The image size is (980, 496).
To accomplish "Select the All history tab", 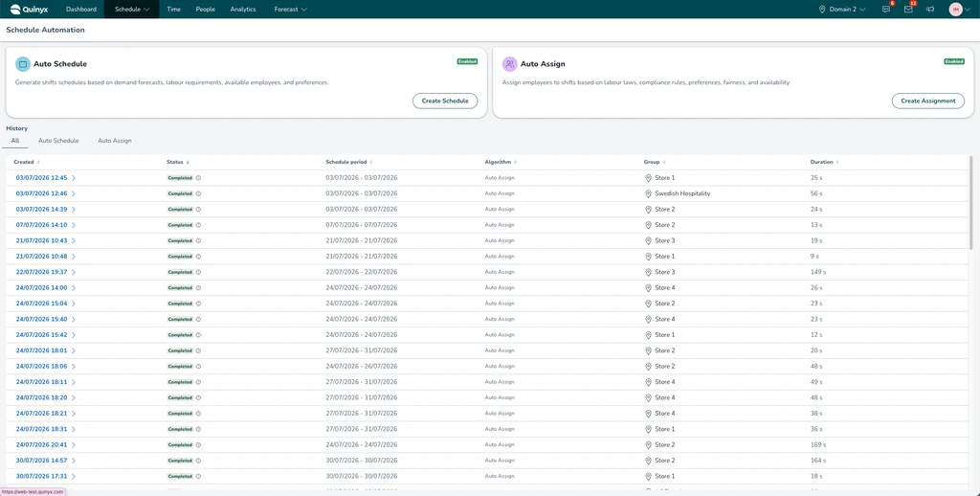I will click(15, 141).
